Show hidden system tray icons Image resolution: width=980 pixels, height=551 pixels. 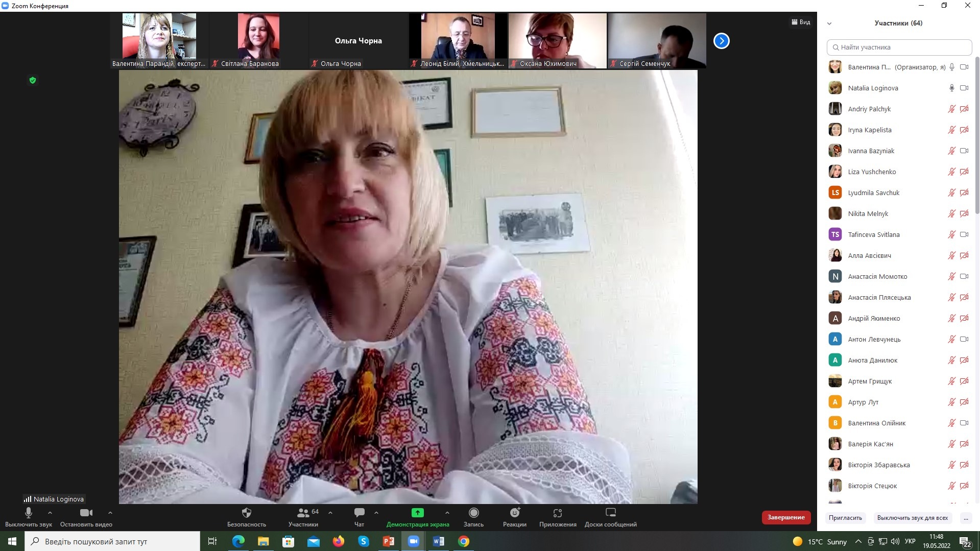coord(858,541)
